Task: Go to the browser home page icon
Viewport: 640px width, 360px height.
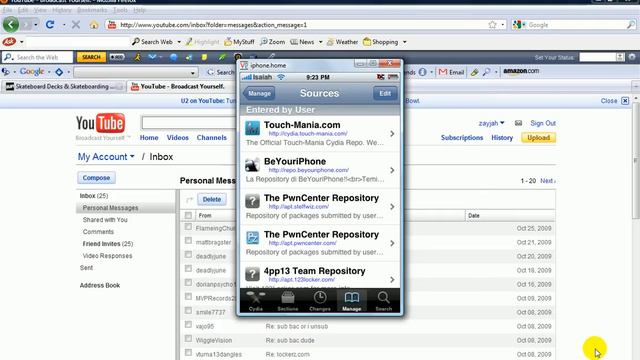Action: click(x=94, y=25)
